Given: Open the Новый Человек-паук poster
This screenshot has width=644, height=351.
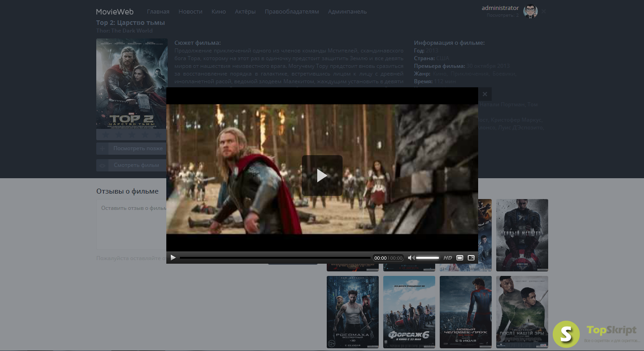Looking at the screenshot, I should pos(465,312).
